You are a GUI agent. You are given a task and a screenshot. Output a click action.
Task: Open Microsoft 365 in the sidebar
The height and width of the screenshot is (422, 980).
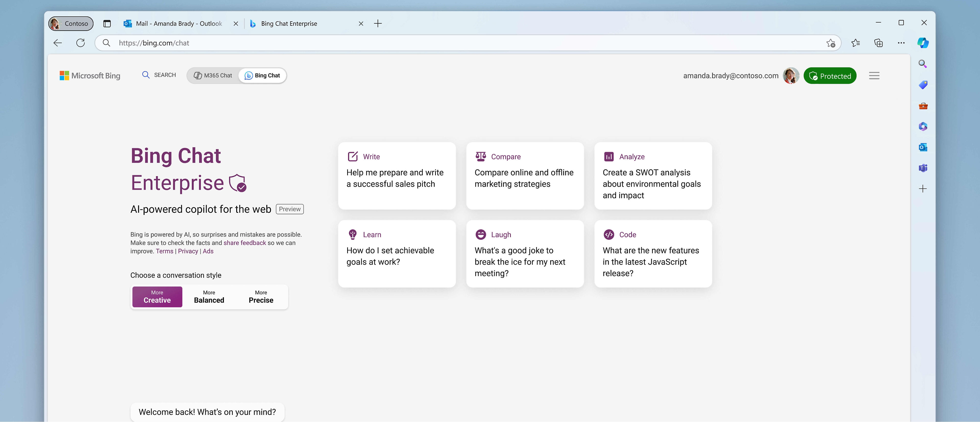(923, 126)
